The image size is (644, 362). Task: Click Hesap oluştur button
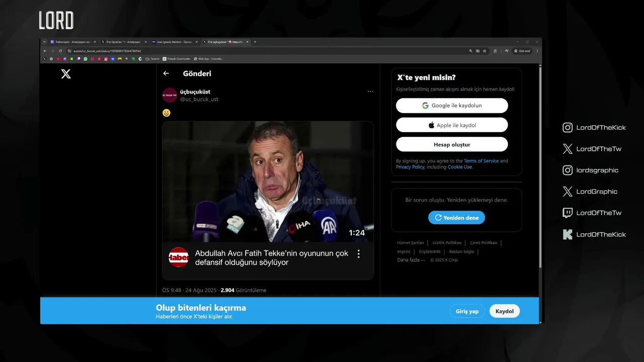pyautogui.click(x=452, y=144)
